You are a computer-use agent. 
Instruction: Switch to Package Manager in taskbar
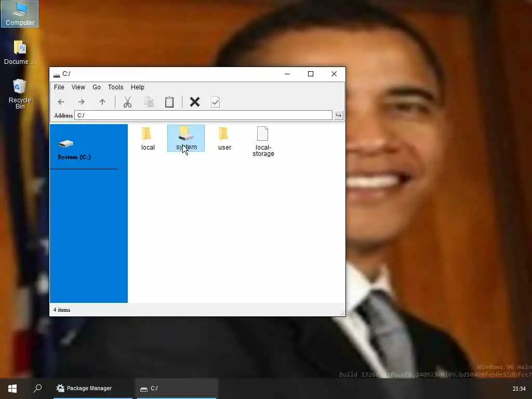click(x=92, y=389)
